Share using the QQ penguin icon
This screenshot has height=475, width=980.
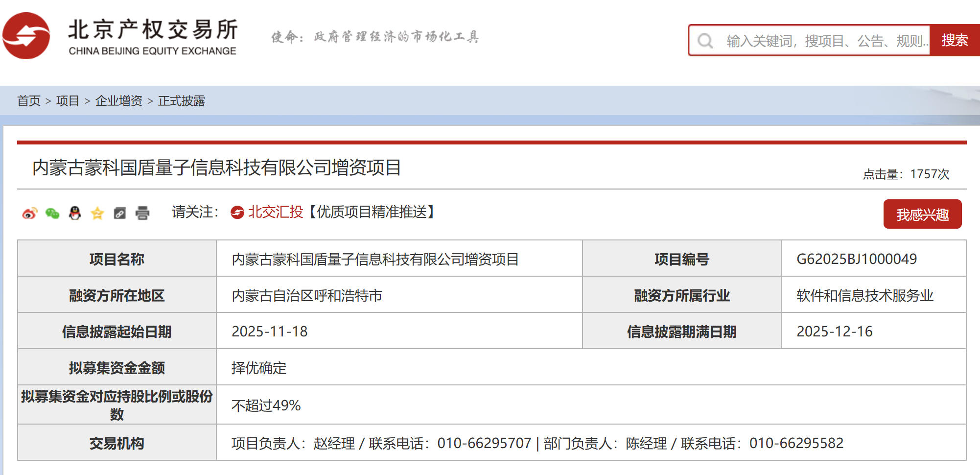75,213
